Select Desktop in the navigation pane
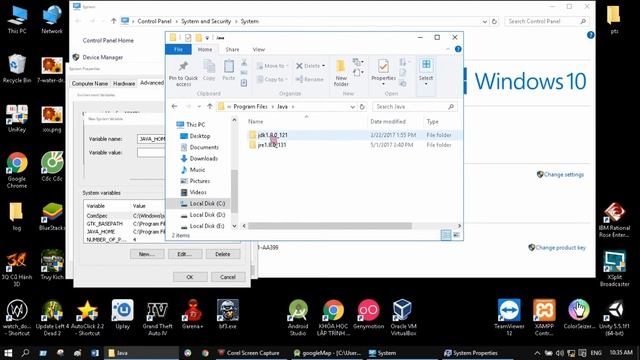This screenshot has height=360, width=640. coord(200,136)
